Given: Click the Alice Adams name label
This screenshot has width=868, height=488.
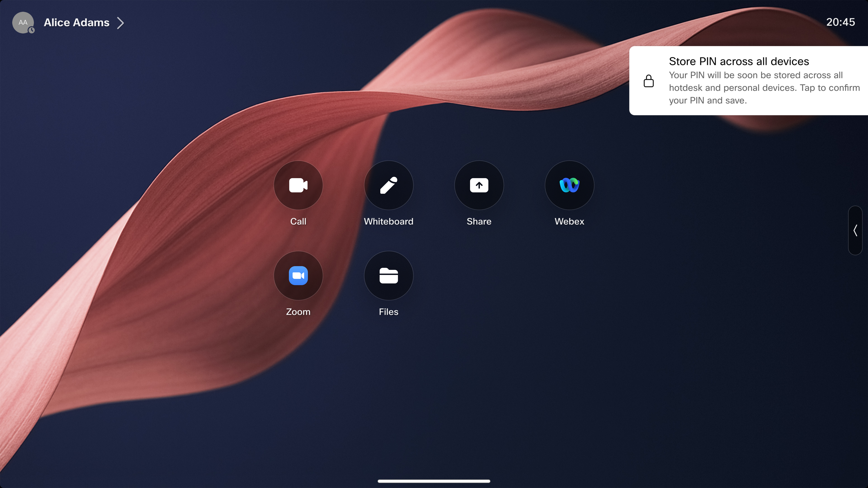Looking at the screenshot, I should pyautogui.click(x=77, y=23).
